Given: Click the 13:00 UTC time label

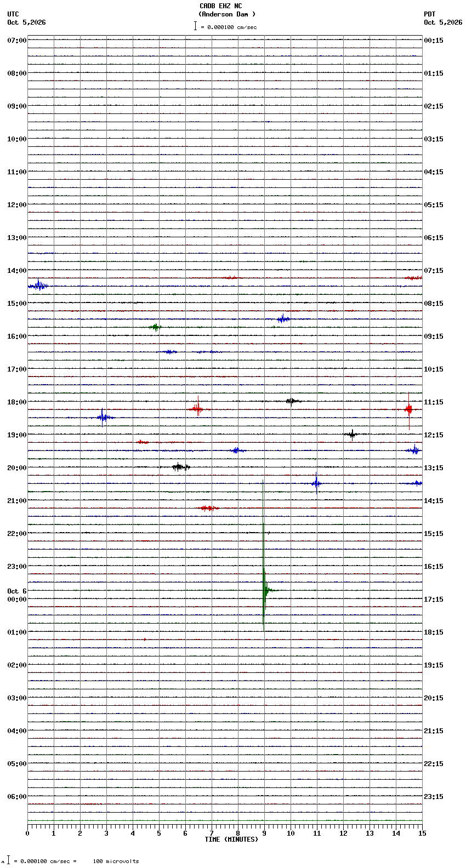Looking at the screenshot, I should point(17,238).
